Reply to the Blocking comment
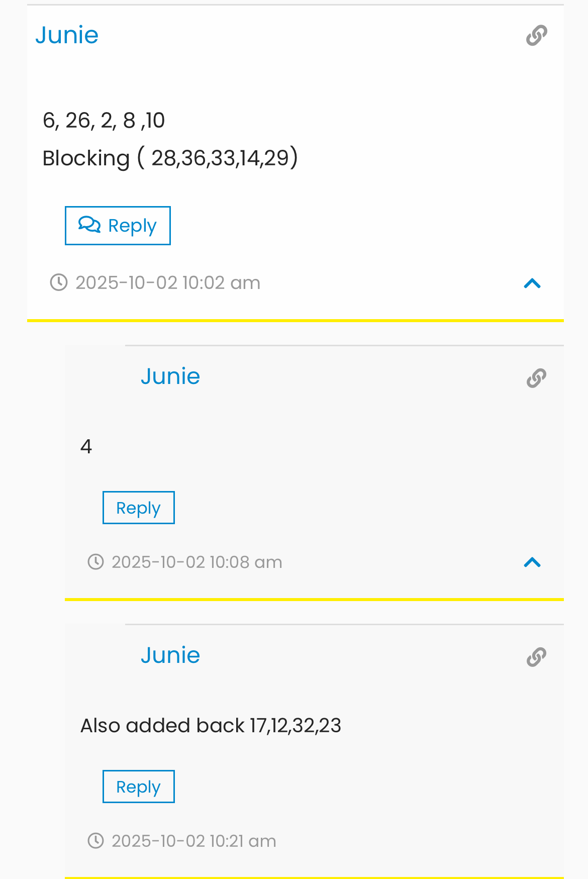The width and height of the screenshot is (588, 879). [x=118, y=226]
